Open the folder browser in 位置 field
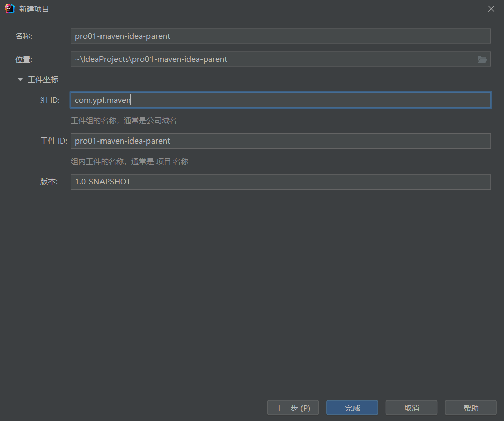This screenshot has height=421, width=504. point(482,60)
